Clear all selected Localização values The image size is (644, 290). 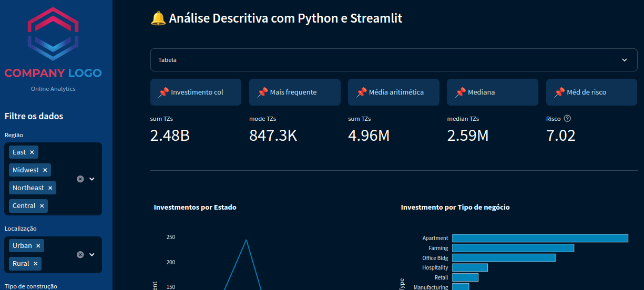click(x=80, y=255)
